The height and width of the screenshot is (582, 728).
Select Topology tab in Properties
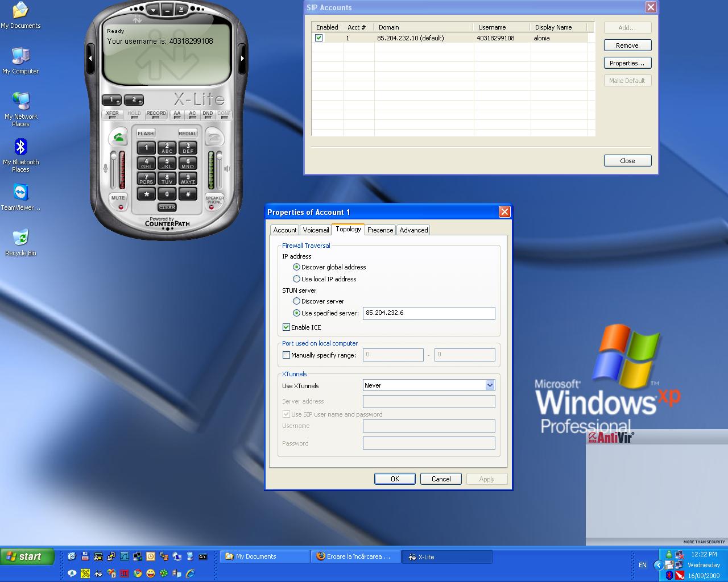point(348,229)
